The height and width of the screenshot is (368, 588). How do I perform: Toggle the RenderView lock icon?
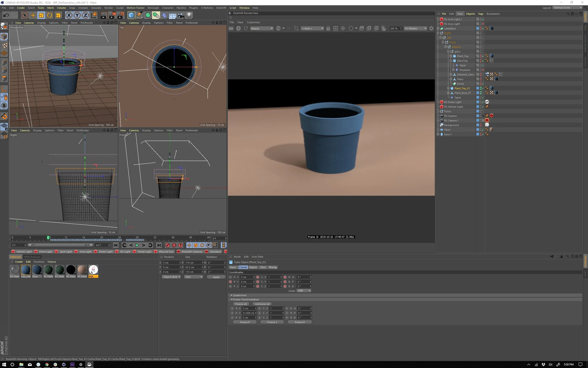328,28
